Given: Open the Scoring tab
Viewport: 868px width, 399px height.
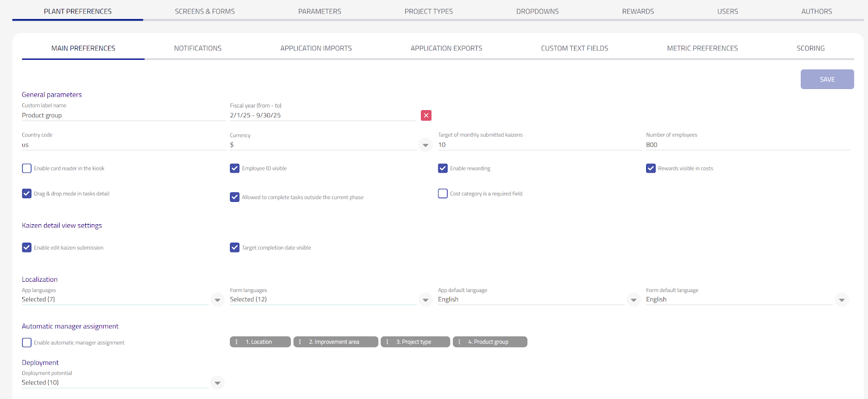Looking at the screenshot, I should 810,48.
